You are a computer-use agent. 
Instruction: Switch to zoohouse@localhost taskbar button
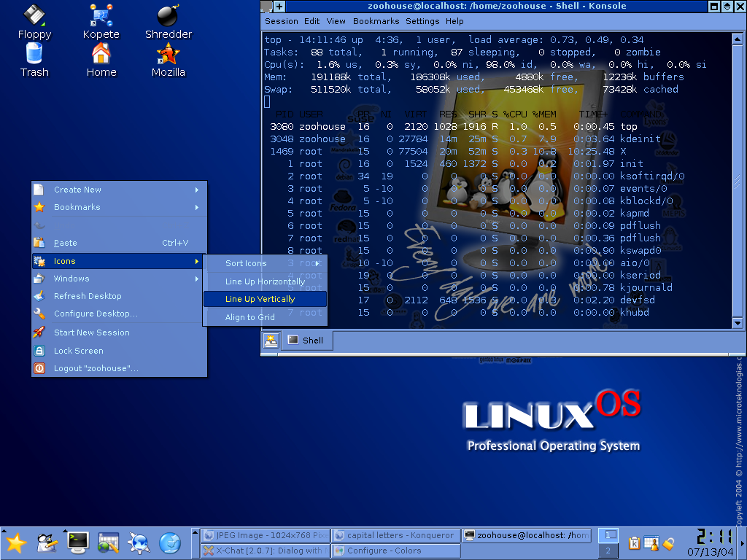click(x=527, y=535)
